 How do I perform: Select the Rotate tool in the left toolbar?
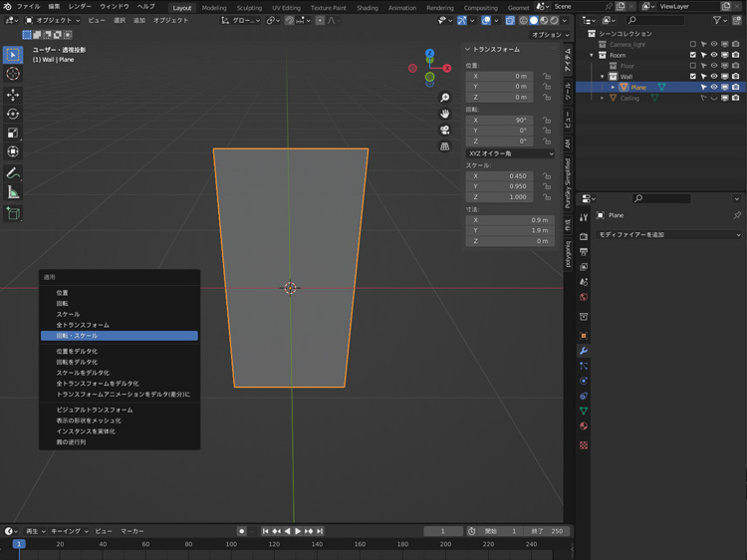[13, 114]
